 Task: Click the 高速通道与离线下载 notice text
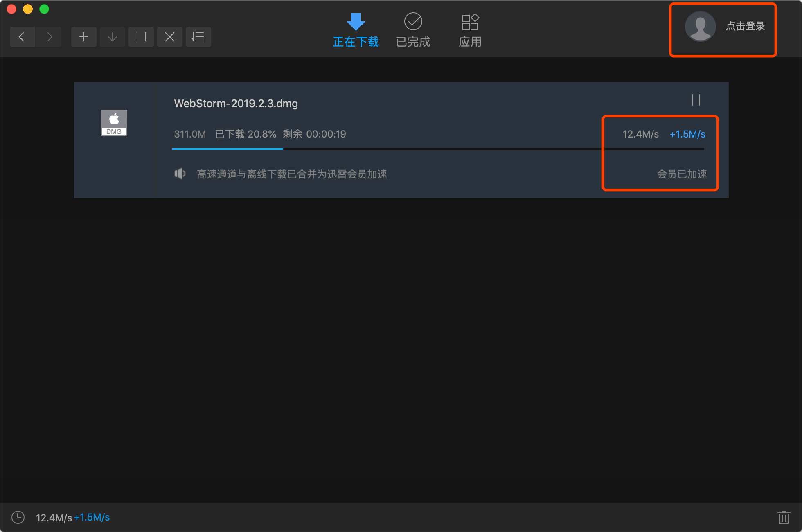coord(292,174)
